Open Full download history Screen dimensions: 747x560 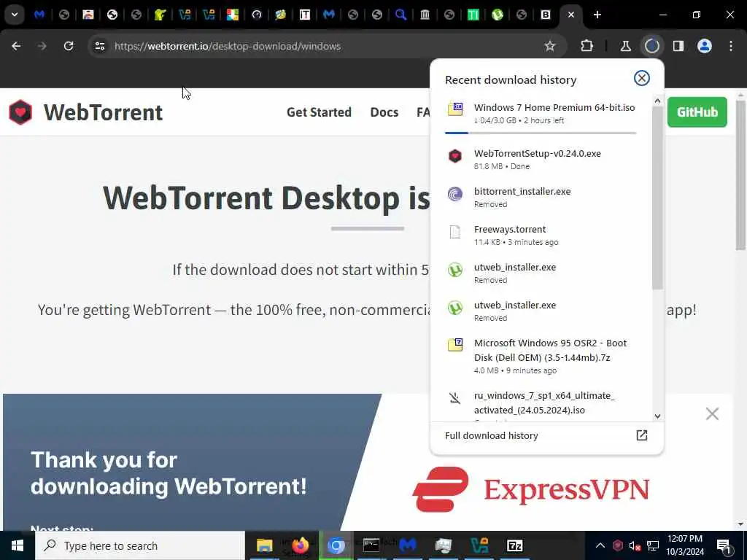pos(546,435)
